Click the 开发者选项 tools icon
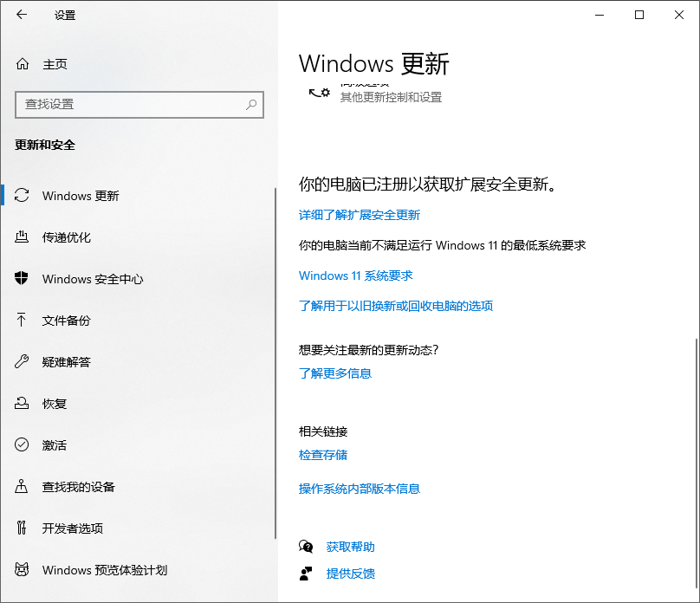 pyautogui.click(x=22, y=528)
